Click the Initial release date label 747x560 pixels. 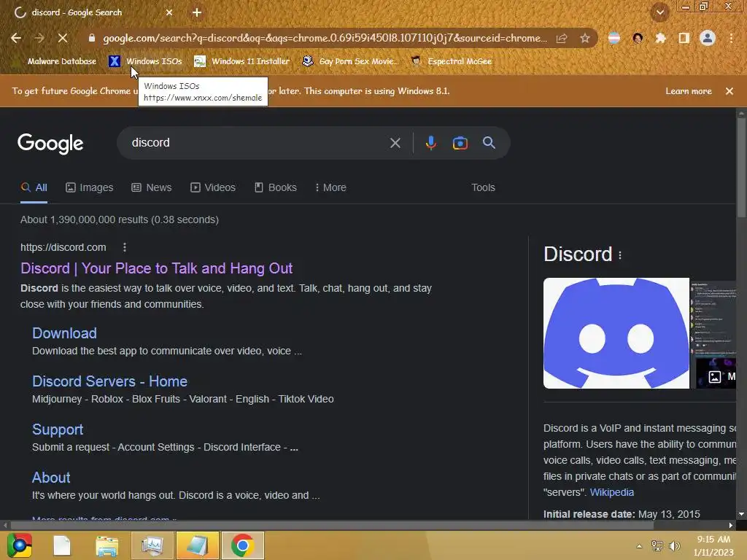click(x=589, y=514)
